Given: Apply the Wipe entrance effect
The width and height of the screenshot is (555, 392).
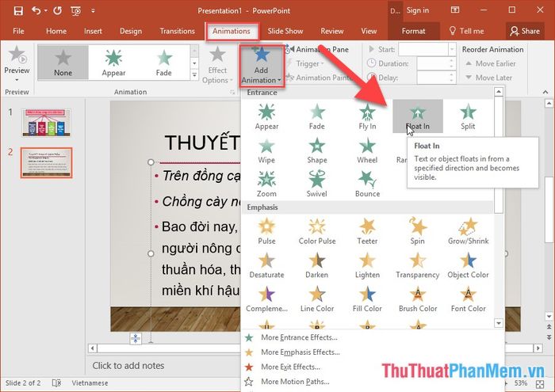Looking at the screenshot, I should 266,150.
